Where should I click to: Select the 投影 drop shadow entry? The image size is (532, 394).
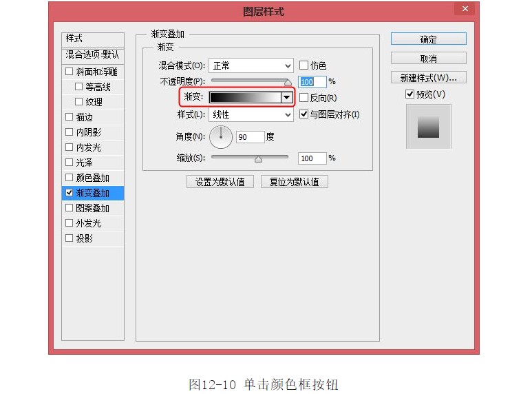85,238
